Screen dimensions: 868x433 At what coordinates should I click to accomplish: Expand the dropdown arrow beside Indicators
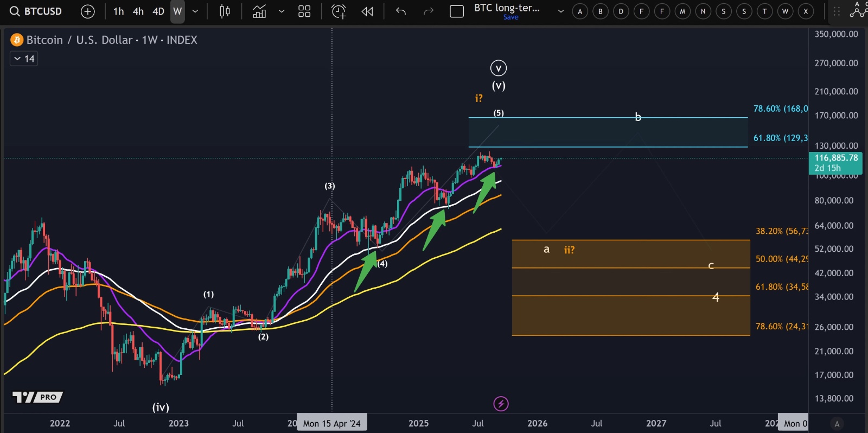pyautogui.click(x=282, y=11)
